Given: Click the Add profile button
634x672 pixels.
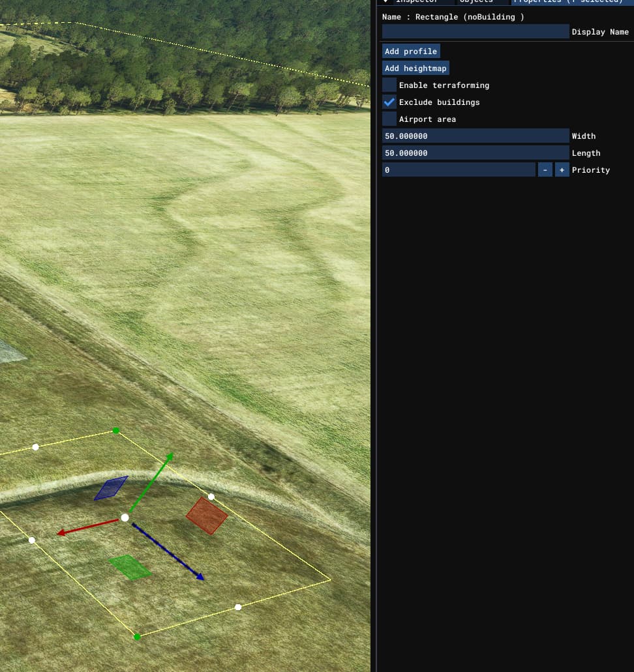Looking at the screenshot, I should coord(411,51).
